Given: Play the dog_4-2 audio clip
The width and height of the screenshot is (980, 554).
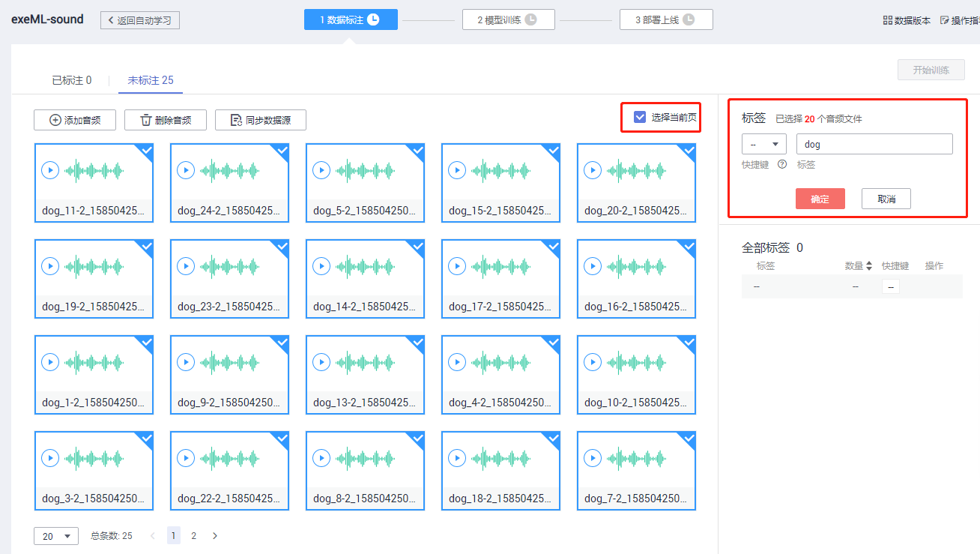Looking at the screenshot, I should point(457,362).
